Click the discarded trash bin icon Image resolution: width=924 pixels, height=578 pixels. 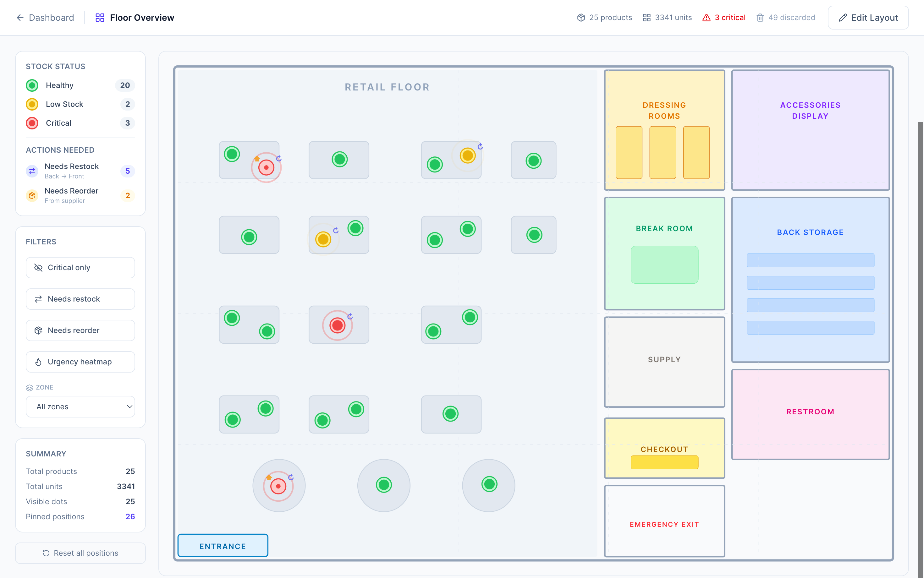(760, 18)
